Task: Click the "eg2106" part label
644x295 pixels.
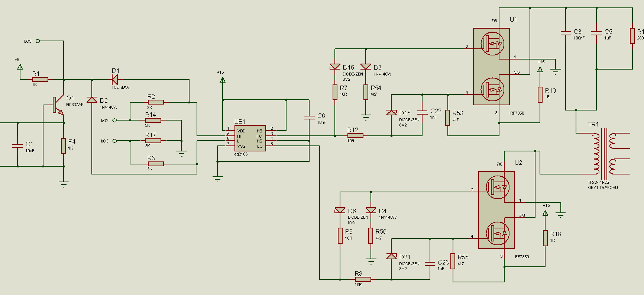Action: click(241, 154)
